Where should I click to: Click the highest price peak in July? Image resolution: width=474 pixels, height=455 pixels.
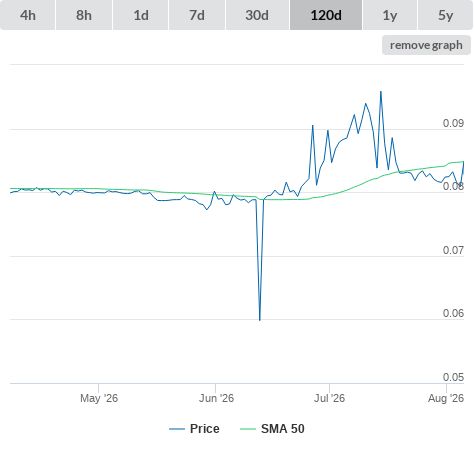tap(381, 92)
